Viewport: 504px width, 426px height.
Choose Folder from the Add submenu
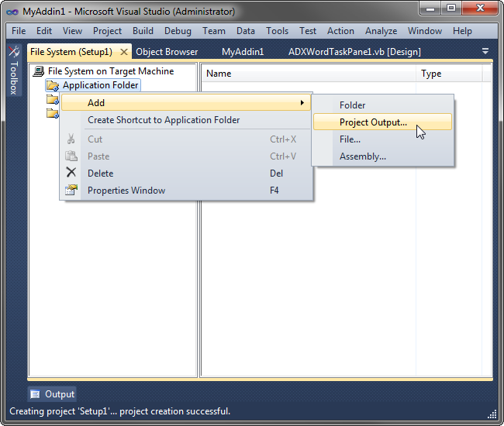coord(382,105)
